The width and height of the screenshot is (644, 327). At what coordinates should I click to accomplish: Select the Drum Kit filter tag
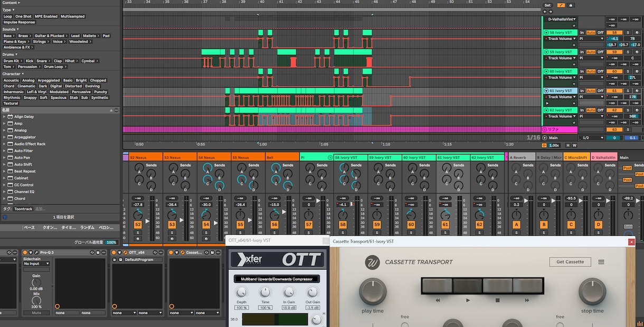[x=11, y=61]
